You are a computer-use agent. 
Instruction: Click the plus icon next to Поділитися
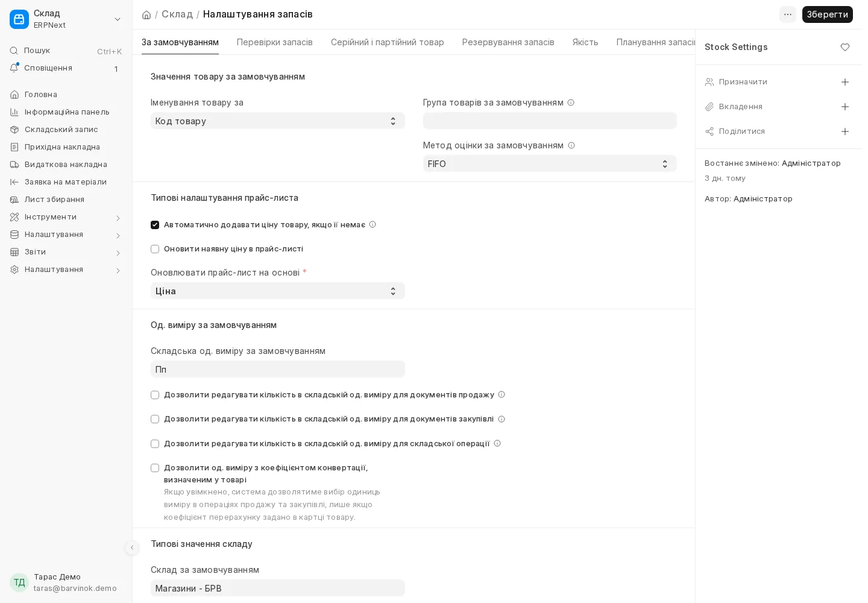tap(845, 131)
